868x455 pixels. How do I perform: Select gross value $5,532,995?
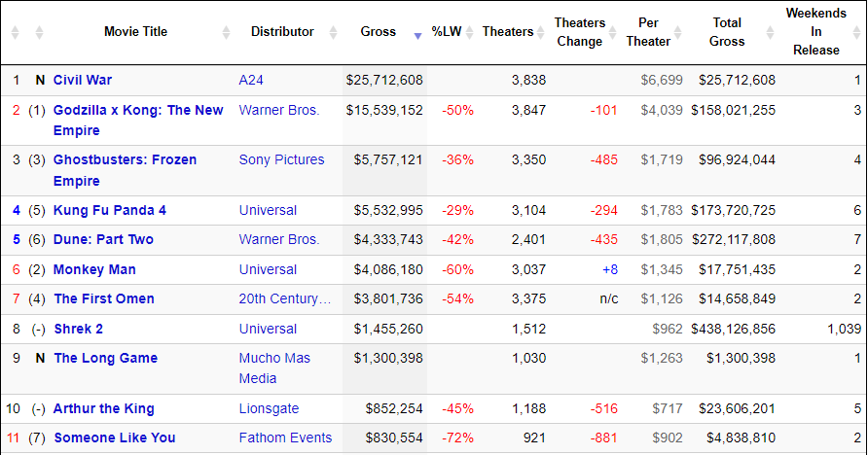click(x=388, y=211)
